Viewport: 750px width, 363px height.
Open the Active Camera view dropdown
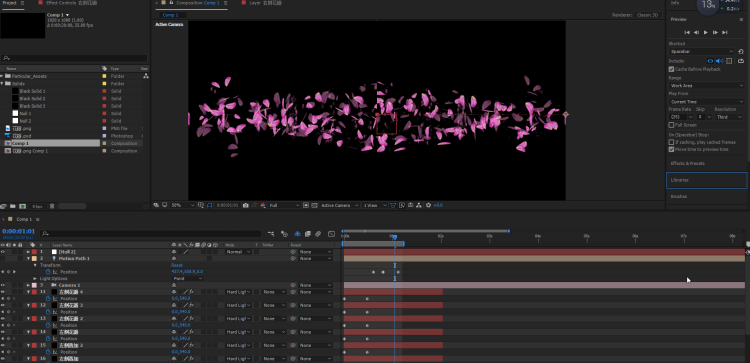(x=339, y=205)
